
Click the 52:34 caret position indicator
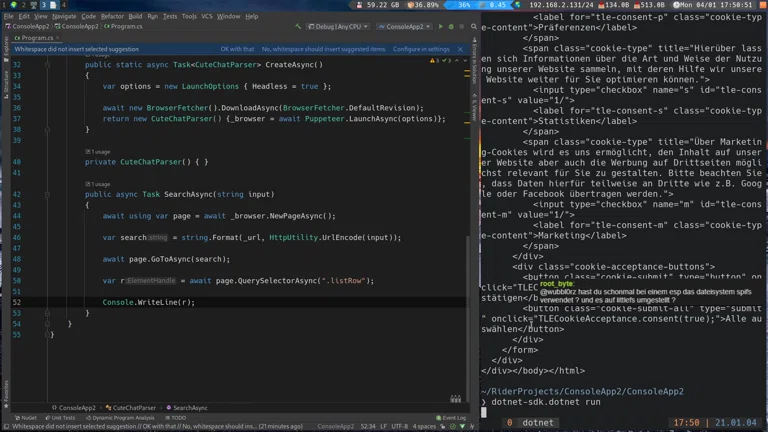[368, 427]
